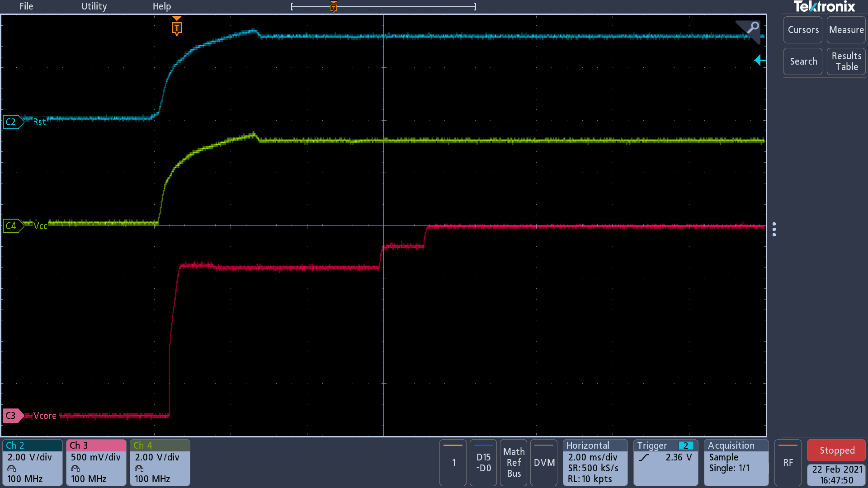Click the trigger marker in the record overview bar
The height and width of the screenshot is (488, 868).
(x=334, y=7)
